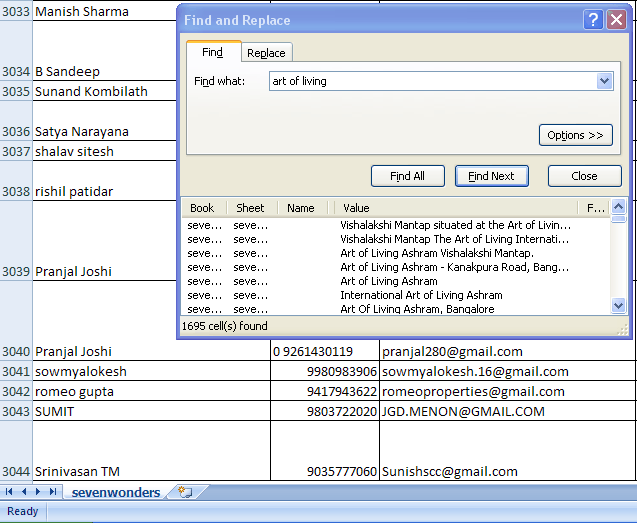Click the next sheet navigation arrow

point(39,492)
